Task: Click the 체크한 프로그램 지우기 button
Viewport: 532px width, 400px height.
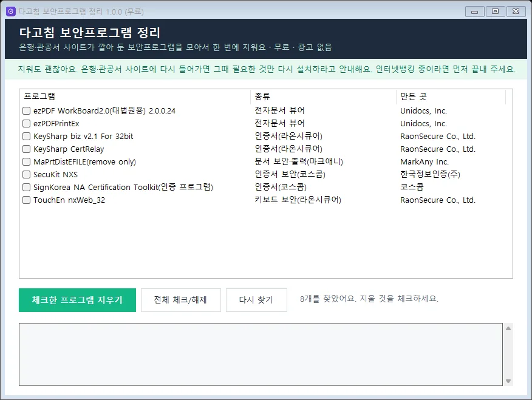Action: [77, 300]
